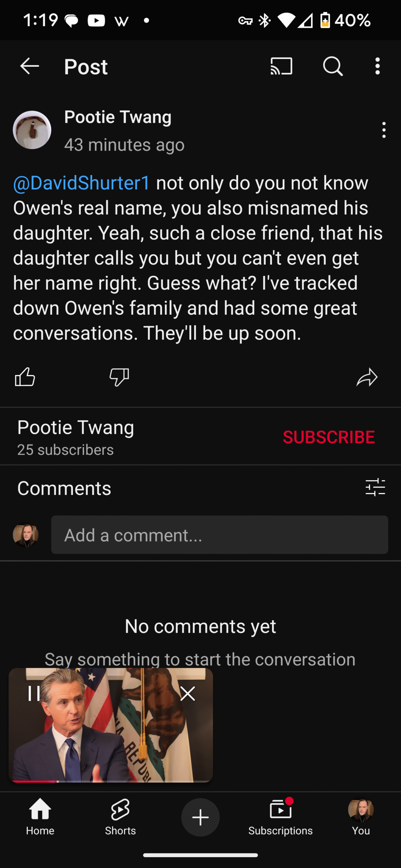The width and height of the screenshot is (401, 868).
Task: Switch to the Home tab
Action: point(40,817)
